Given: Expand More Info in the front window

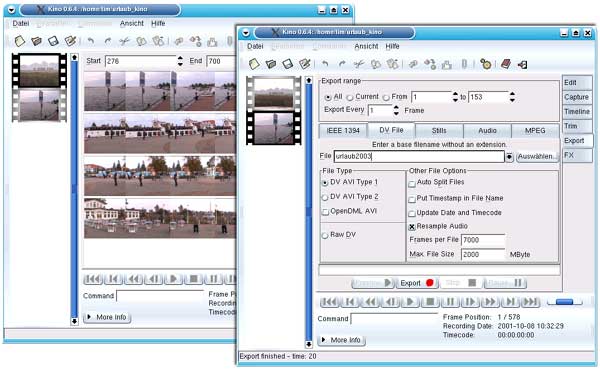Looking at the screenshot, I should (x=341, y=340).
